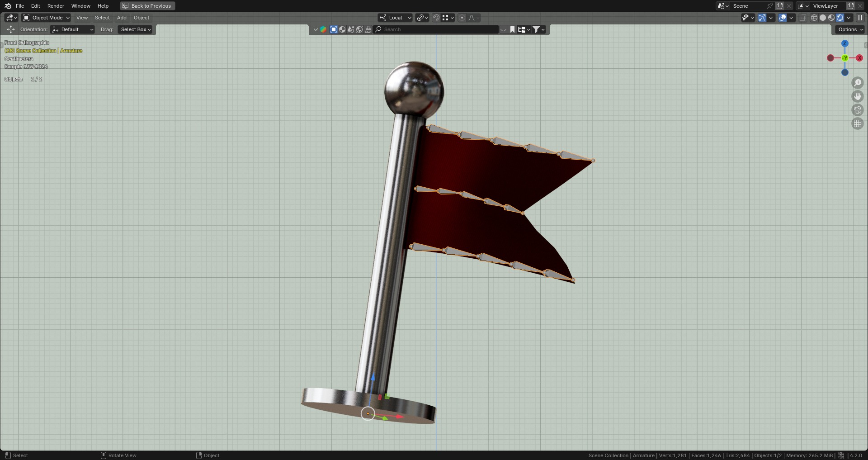Select the object filter icon
The height and width of the screenshot is (460, 868).
(x=334, y=29)
